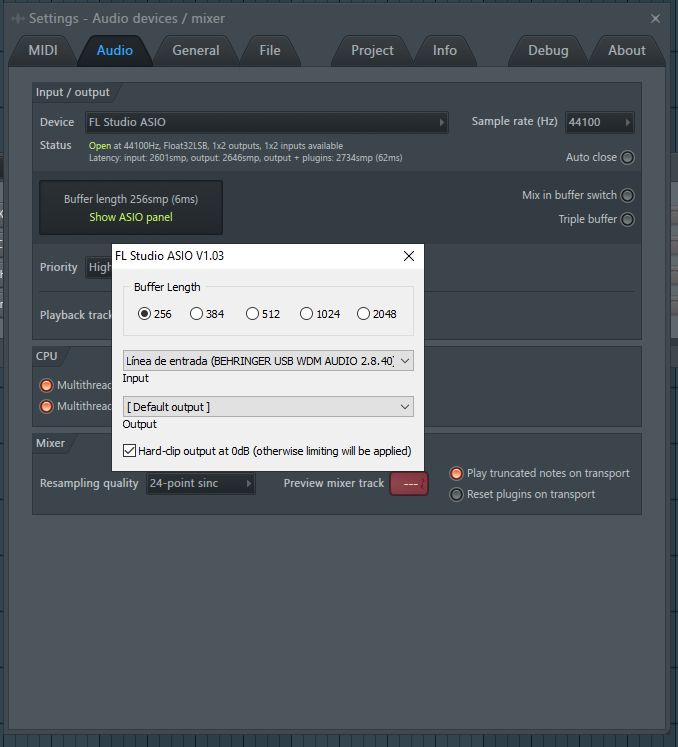678x747 pixels.
Task: Select the 2048 buffer length radio button
Action: pos(363,314)
